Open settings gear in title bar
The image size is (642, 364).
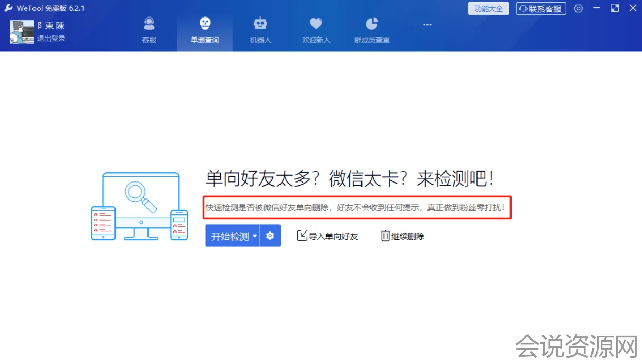pos(579,9)
